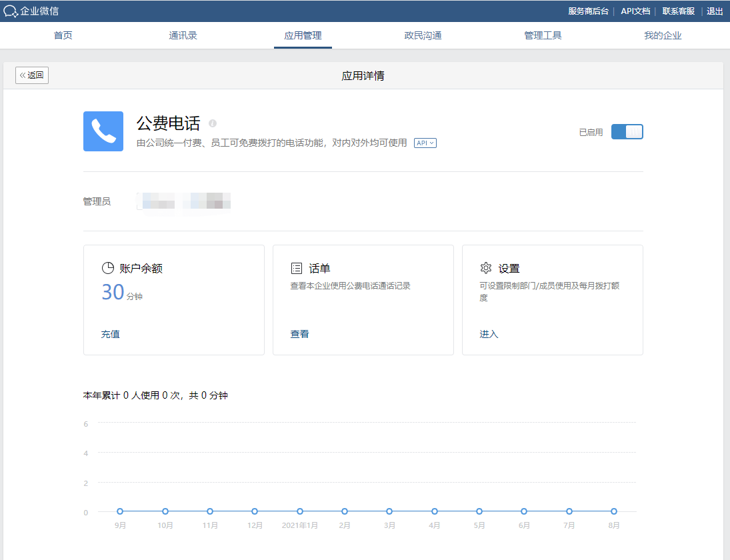
Task: Toggle the 已启用 switch off
Action: 627,132
